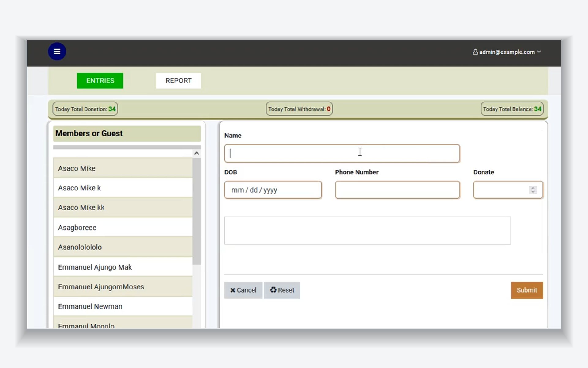Select member Emmanuel Newman
The width and height of the screenshot is (588, 368).
(x=123, y=306)
